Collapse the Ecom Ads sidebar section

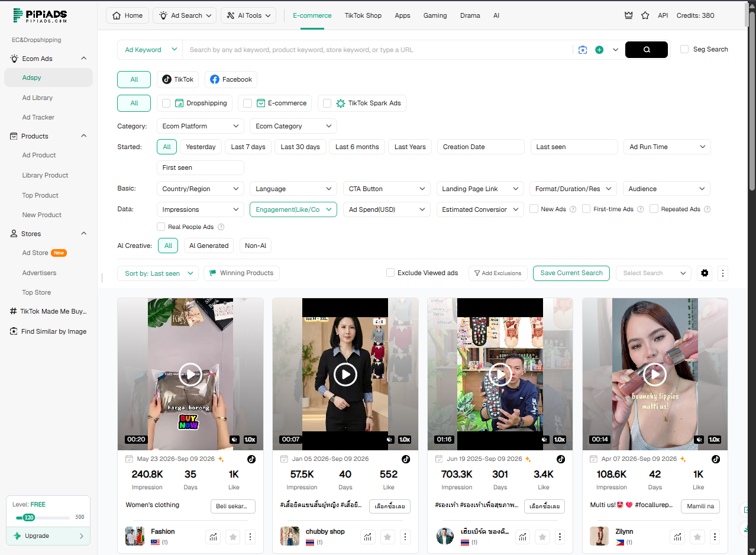[x=83, y=59]
